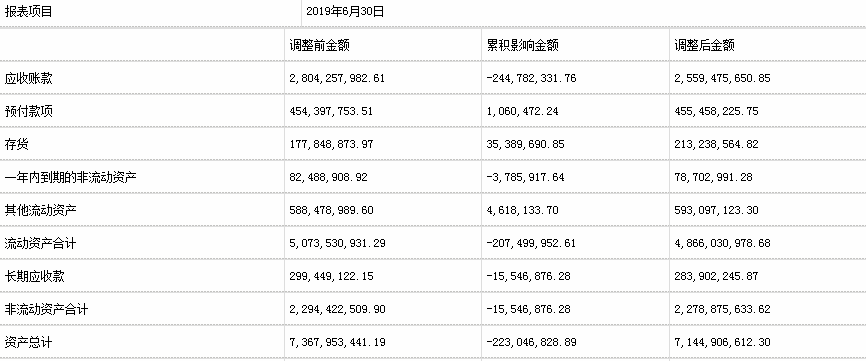Screen dimensions: 866x361
Task: Click the 预付款项 row label
Action: [x=28, y=112]
